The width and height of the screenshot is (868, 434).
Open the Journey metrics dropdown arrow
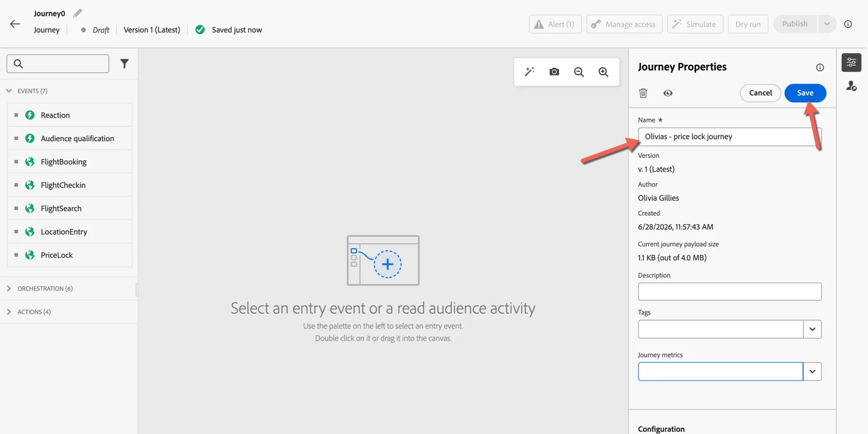point(813,372)
